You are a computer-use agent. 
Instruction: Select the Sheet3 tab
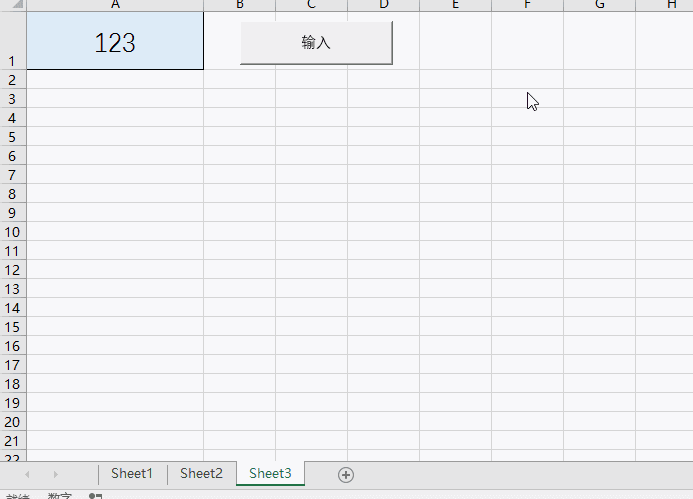coord(270,473)
